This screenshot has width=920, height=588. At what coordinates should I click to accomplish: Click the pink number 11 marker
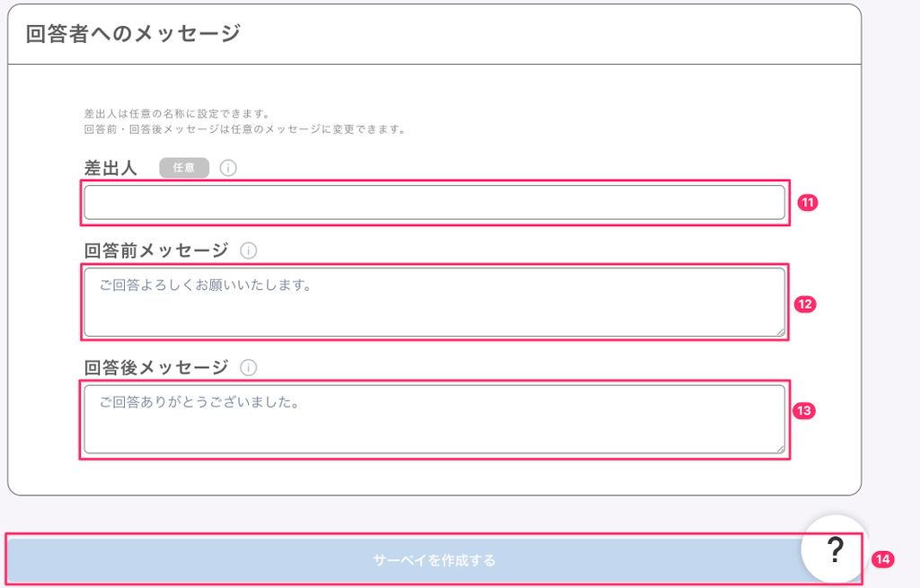807,203
